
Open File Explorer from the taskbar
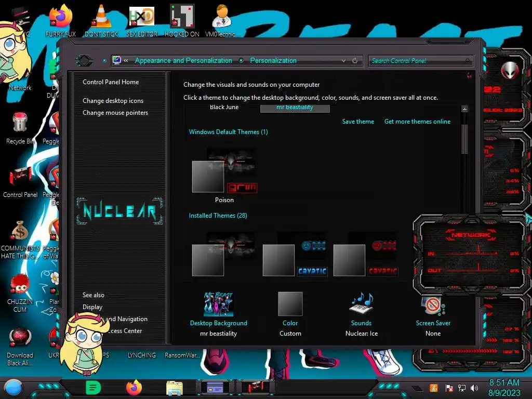175,388
